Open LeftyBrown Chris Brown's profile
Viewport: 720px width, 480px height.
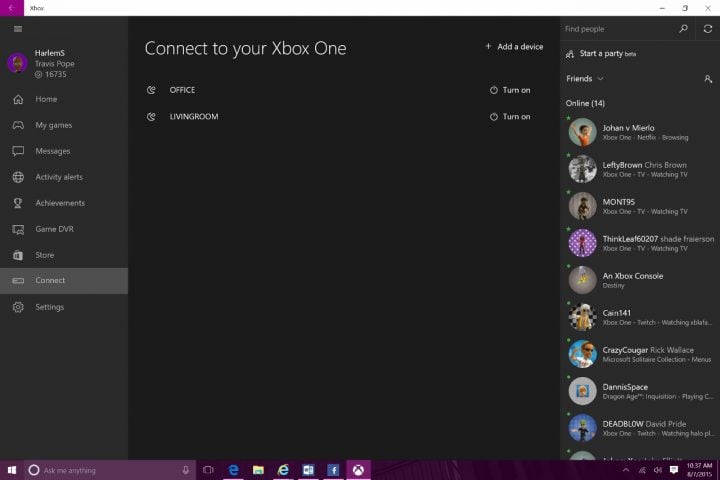640,169
